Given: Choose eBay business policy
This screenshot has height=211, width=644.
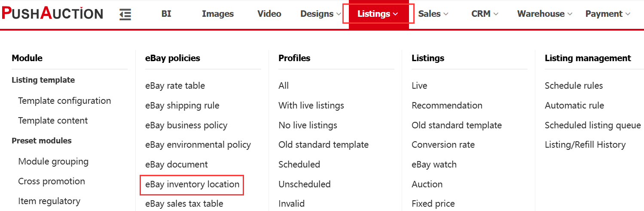Looking at the screenshot, I should tap(186, 125).
